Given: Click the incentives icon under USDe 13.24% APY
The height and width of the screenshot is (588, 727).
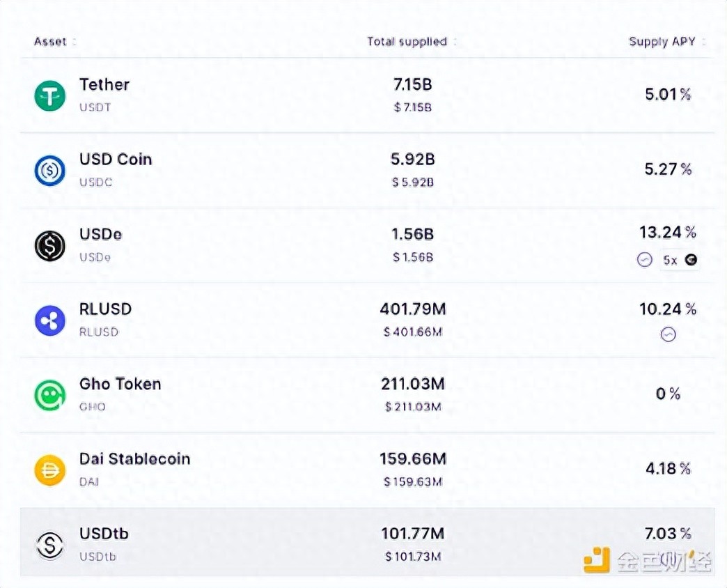Looking at the screenshot, I should 645,260.
